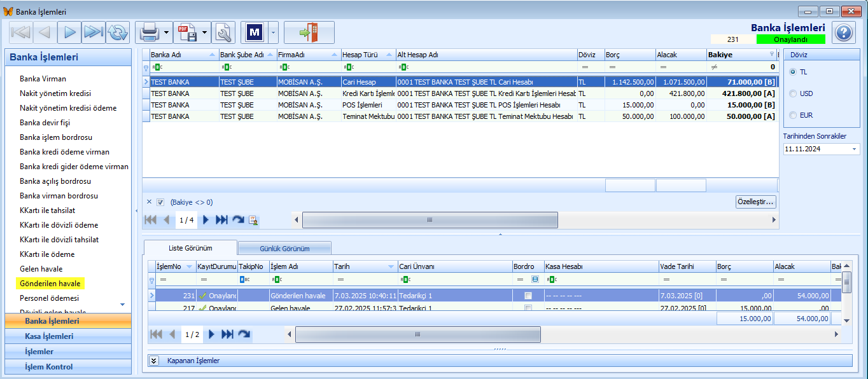The height and width of the screenshot is (379, 868).
Task: Click the ABC filter icon under Banka Adı
Action: click(157, 67)
